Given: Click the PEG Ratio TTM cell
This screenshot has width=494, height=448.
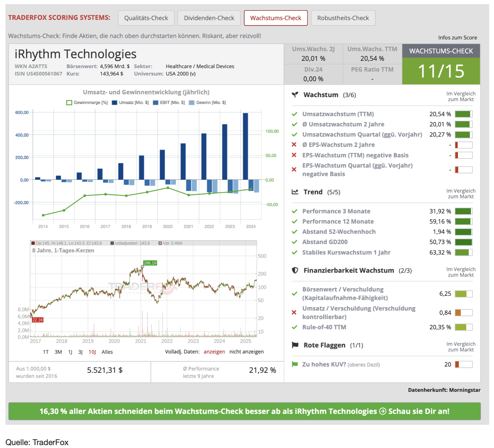Looking at the screenshot, I should (372, 74).
